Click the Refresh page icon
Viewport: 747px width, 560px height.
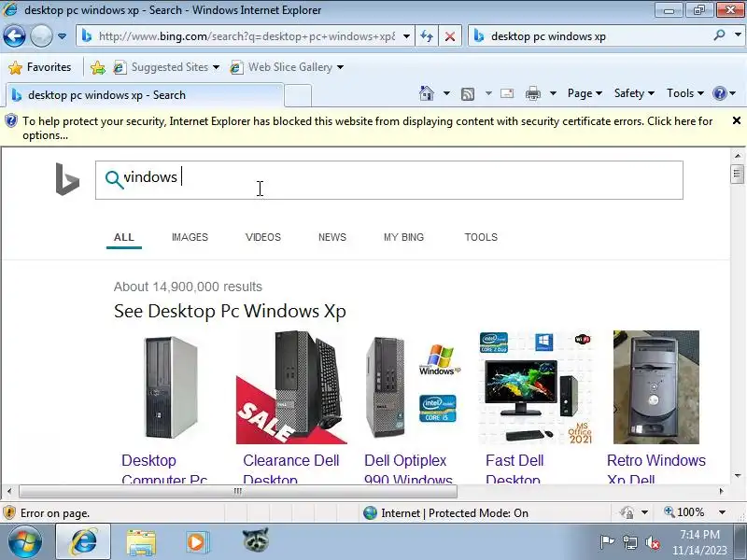427,36
